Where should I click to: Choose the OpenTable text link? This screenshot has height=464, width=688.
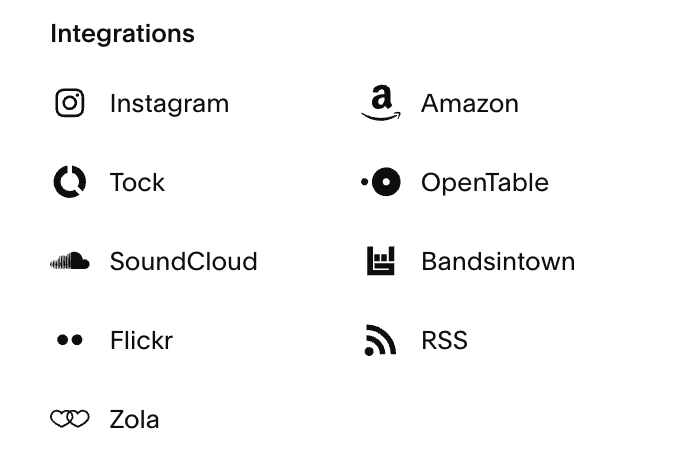[x=485, y=183]
